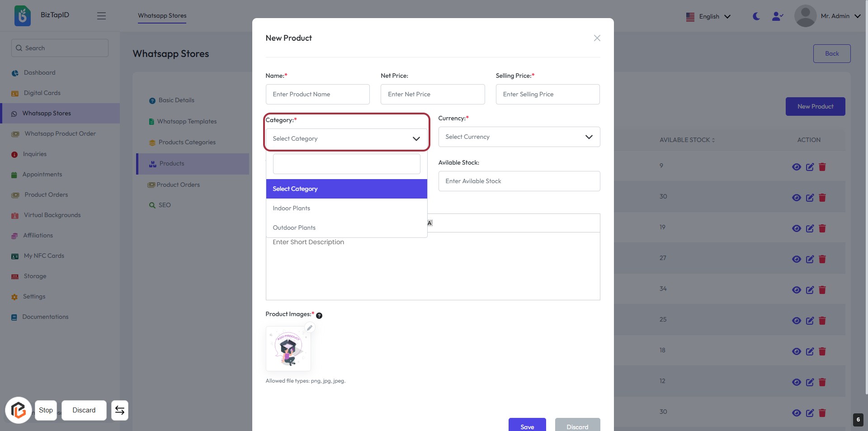Toggle dark mode moon icon

pos(756,16)
